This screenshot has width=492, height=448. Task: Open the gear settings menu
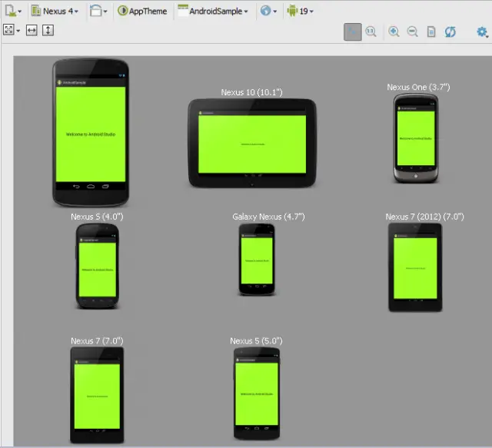point(482,32)
